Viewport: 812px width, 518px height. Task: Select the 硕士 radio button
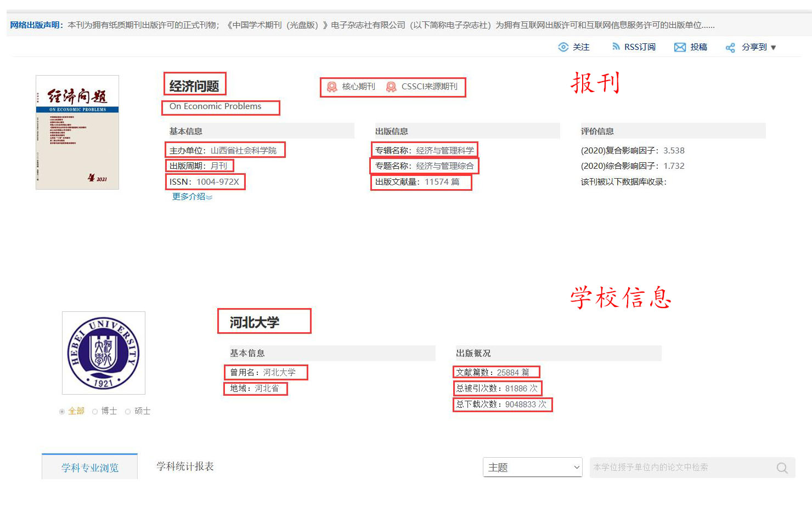tap(128, 411)
